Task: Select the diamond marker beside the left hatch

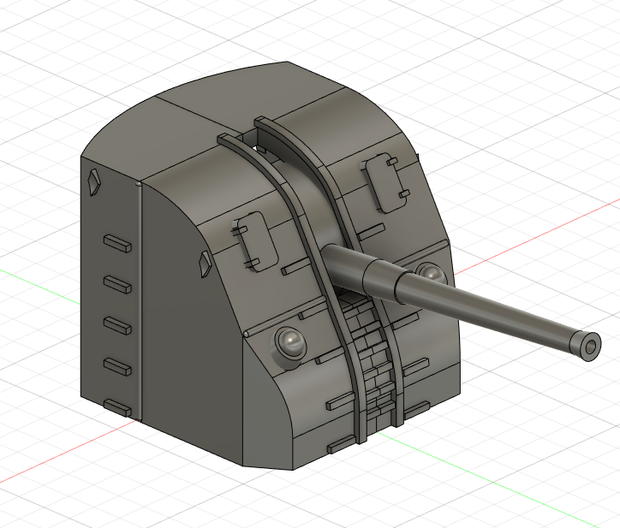Action: pos(205,264)
